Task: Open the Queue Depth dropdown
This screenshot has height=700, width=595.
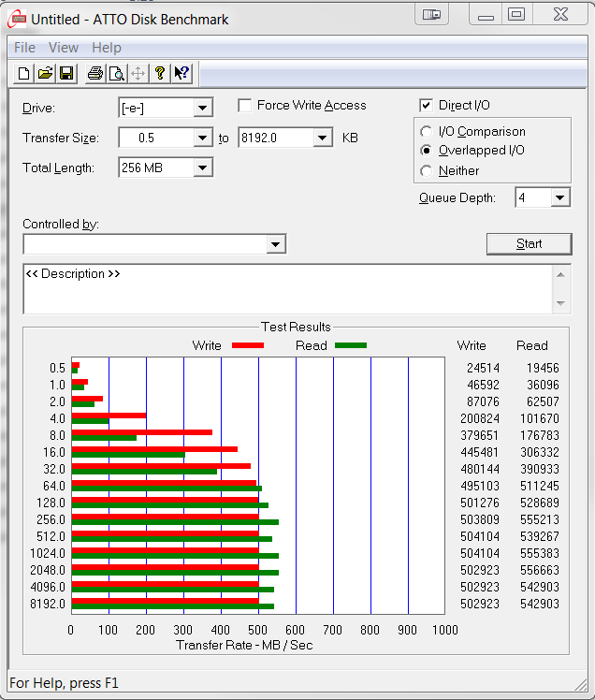Action: 560,197
